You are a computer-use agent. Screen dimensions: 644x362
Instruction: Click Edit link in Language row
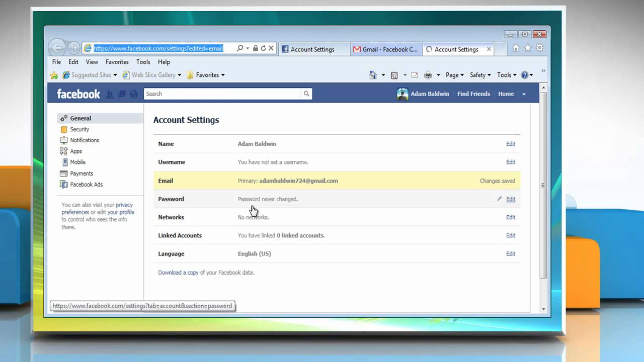pyautogui.click(x=511, y=254)
